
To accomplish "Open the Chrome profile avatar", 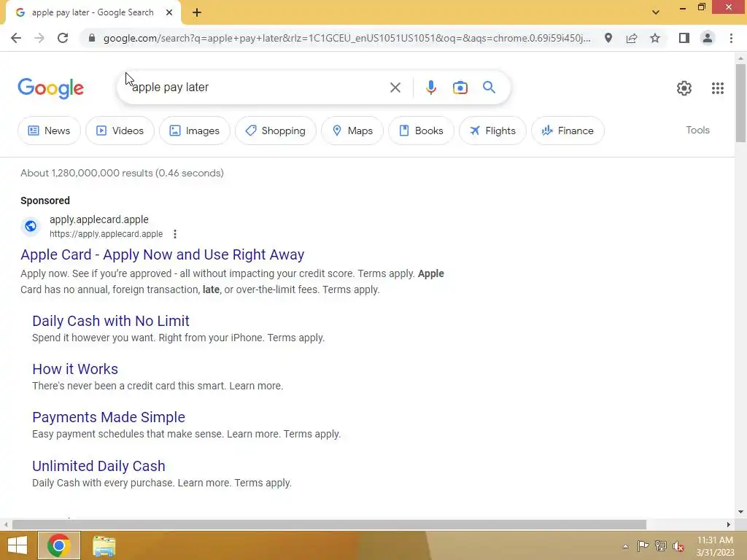I will pos(708,38).
